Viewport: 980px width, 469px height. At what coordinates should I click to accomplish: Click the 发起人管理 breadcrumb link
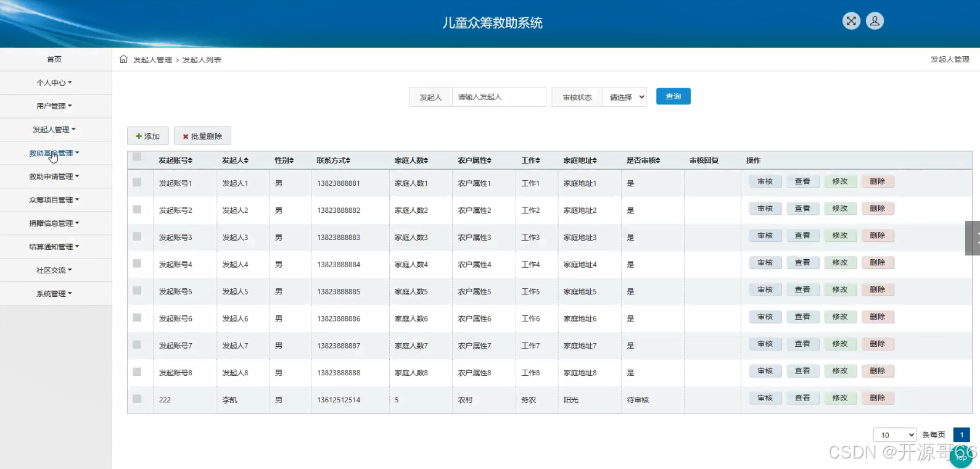pos(152,60)
